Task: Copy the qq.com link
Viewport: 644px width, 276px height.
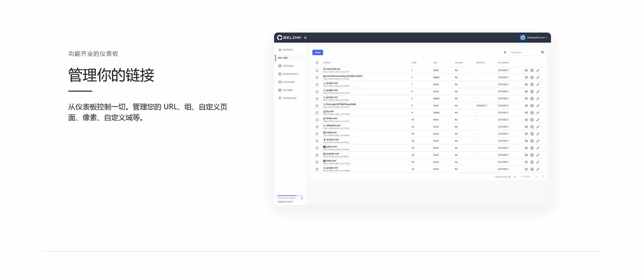Action: click(532, 113)
